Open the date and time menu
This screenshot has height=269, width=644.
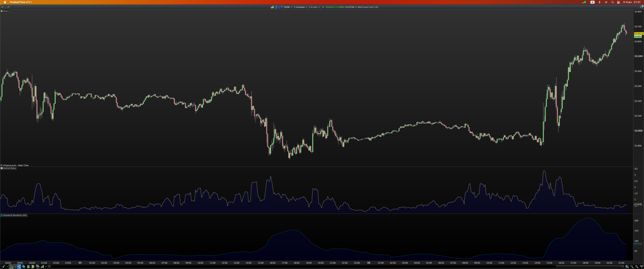point(632,2)
